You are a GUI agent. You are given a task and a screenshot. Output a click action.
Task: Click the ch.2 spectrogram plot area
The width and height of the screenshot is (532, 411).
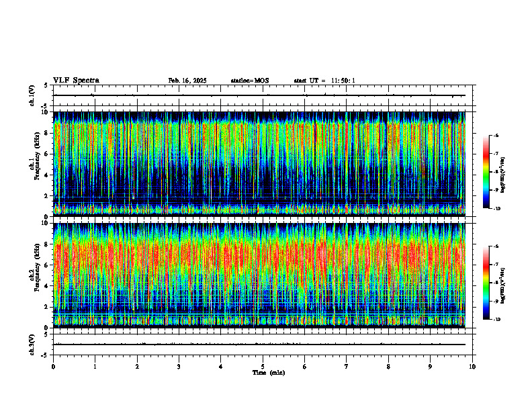(259, 275)
